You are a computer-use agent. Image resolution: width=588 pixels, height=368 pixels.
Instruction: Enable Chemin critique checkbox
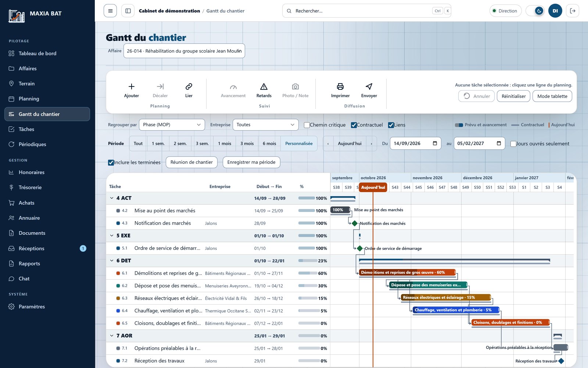[x=307, y=125]
